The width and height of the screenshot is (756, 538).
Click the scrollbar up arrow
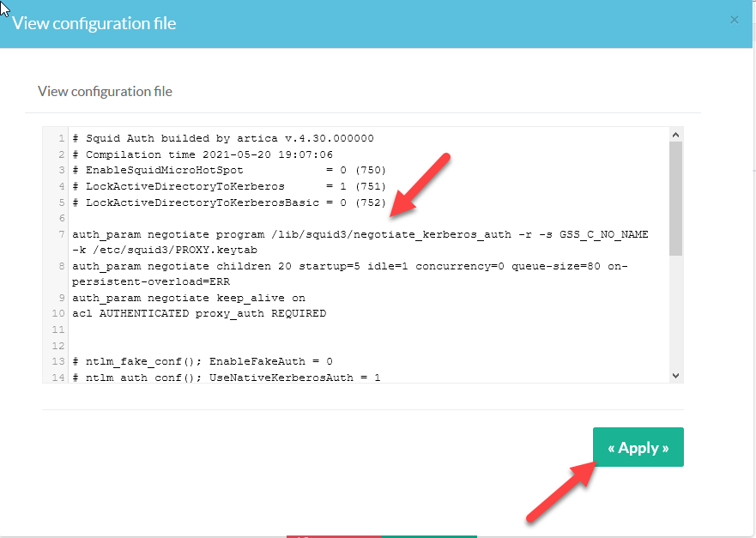pos(675,135)
